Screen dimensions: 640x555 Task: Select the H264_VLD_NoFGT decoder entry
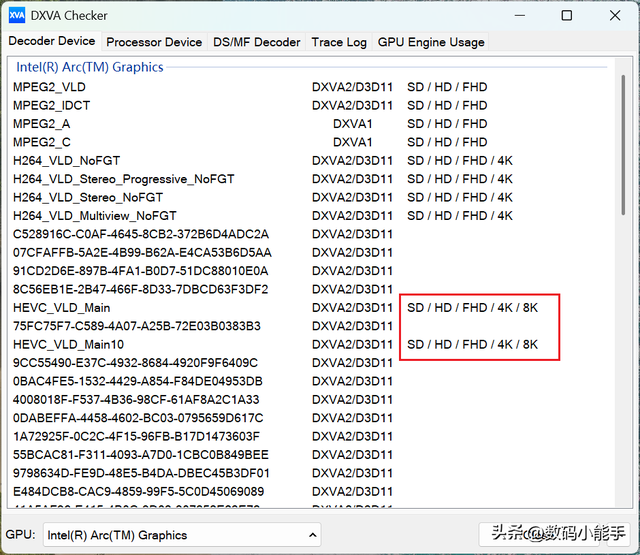tap(67, 160)
